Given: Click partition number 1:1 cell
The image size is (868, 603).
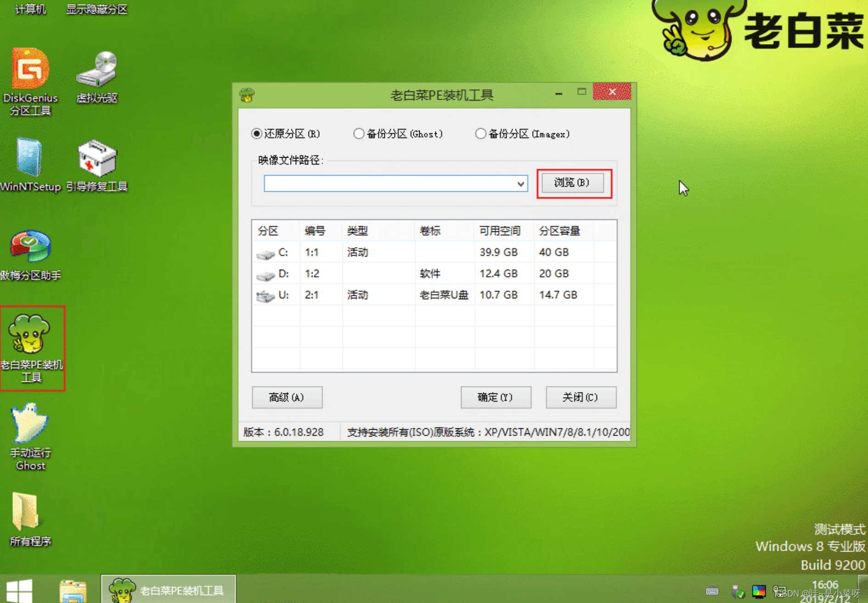Looking at the screenshot, I should pyautogui.click(x=312, y=252).
